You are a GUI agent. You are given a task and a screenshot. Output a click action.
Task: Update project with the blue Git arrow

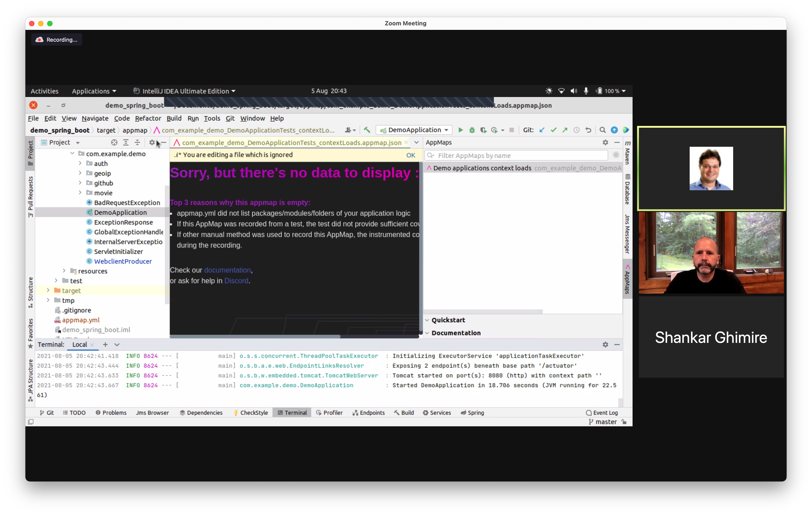[x=542, y=130]
